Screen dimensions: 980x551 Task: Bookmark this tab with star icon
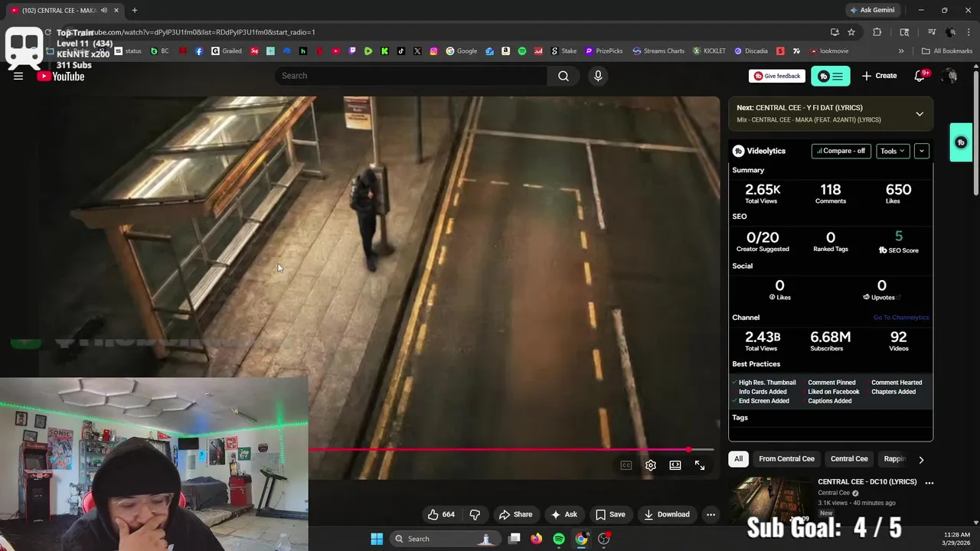coord(851,32)
